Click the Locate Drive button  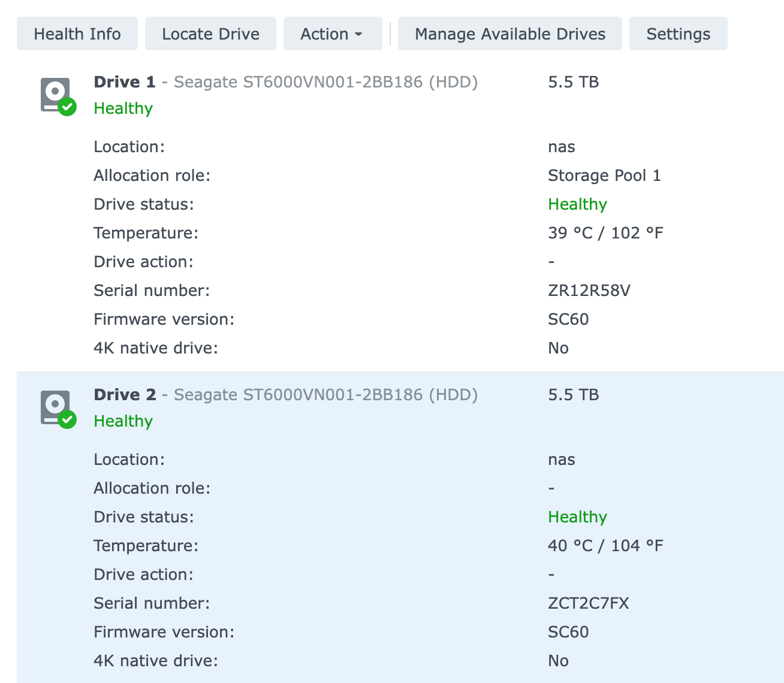tap(210, 34)
